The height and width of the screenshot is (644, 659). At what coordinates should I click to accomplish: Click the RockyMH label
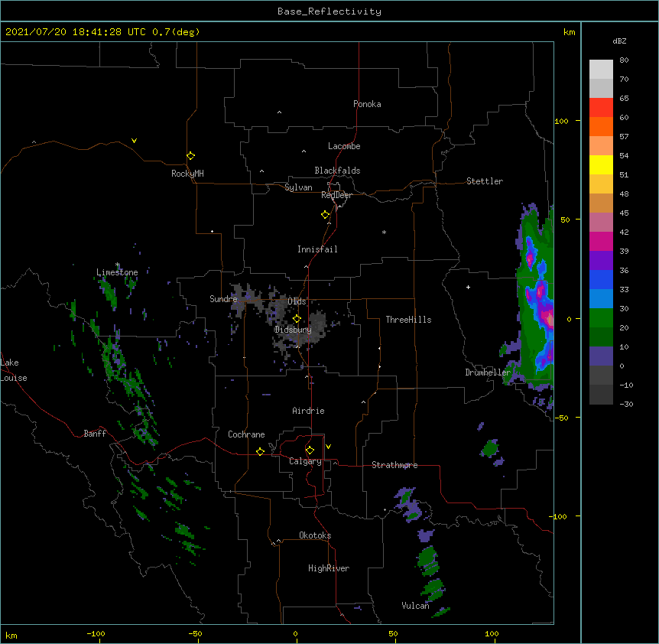pos(187,173)
